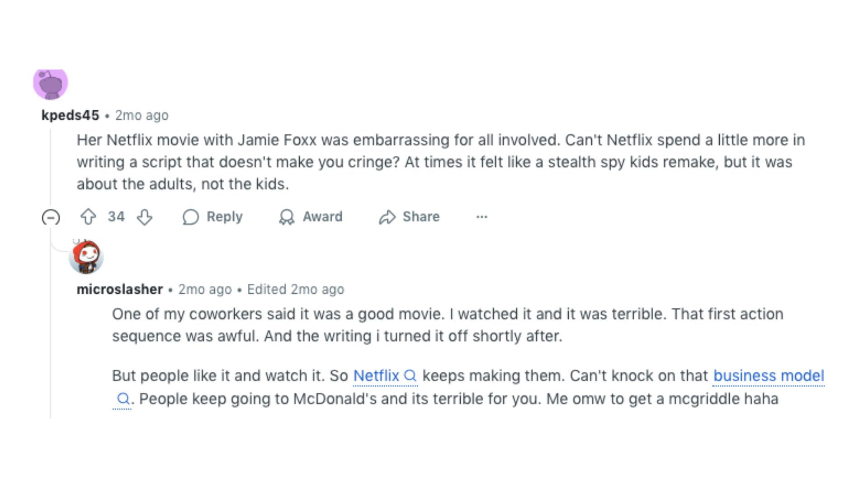The image size is (868, 488).
Task: Click the Award ribbon icon
Action: click(x=287, y=217)
